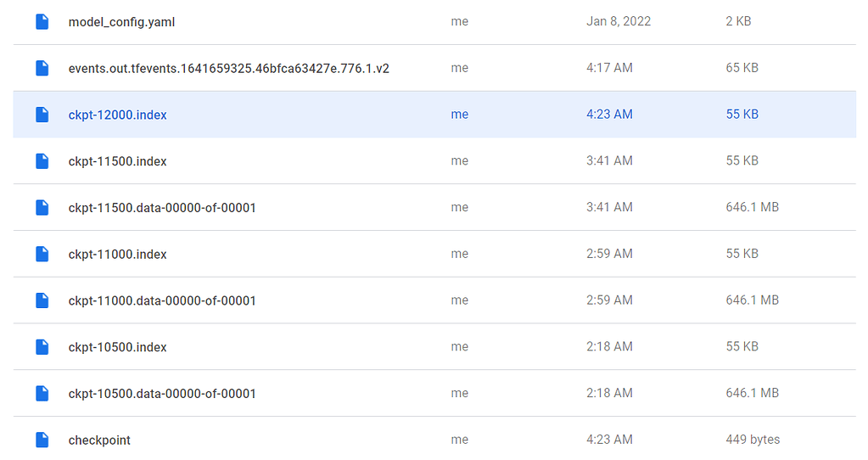
Task: Click the file icon next to checkpoint
Action: point(42,440)
